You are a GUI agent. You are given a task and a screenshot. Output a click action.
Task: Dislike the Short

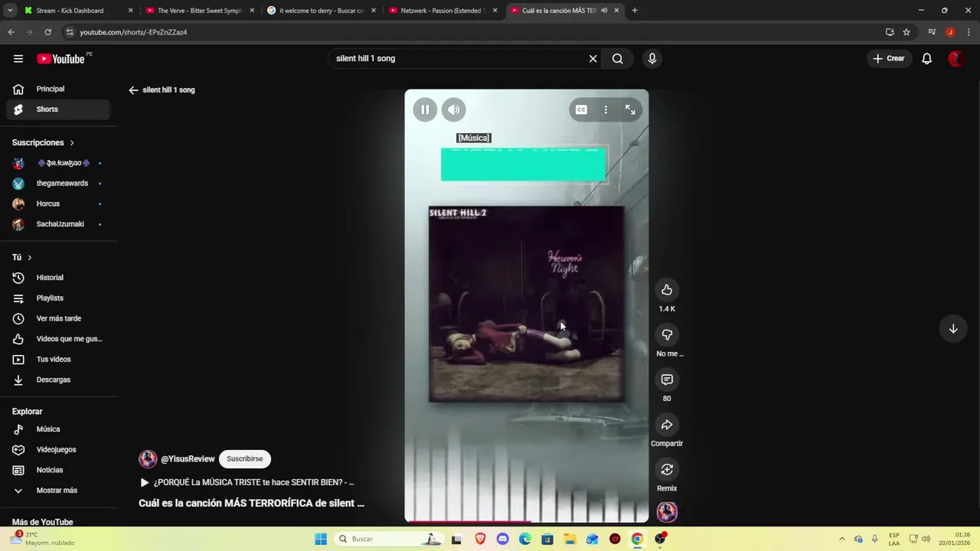667,334
